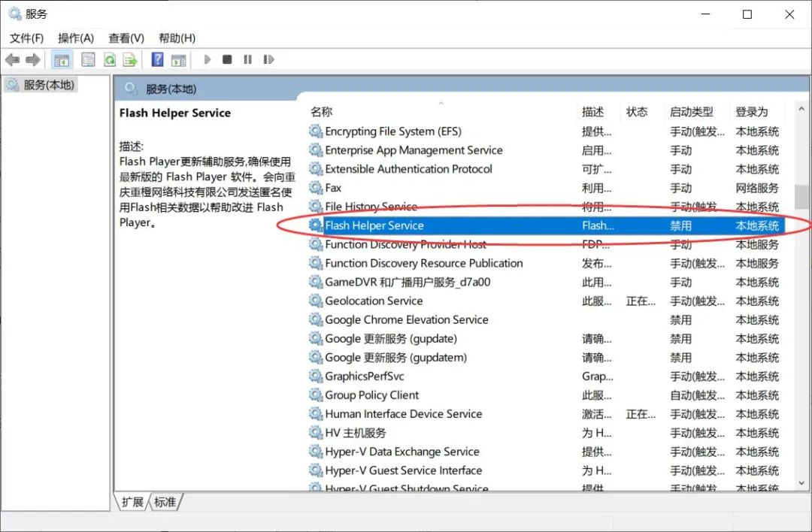Open the 查看(V) menu
Image resolution: width=812 pixels, height=532 pixels.
pyautogui.click(x=126, y=38)
